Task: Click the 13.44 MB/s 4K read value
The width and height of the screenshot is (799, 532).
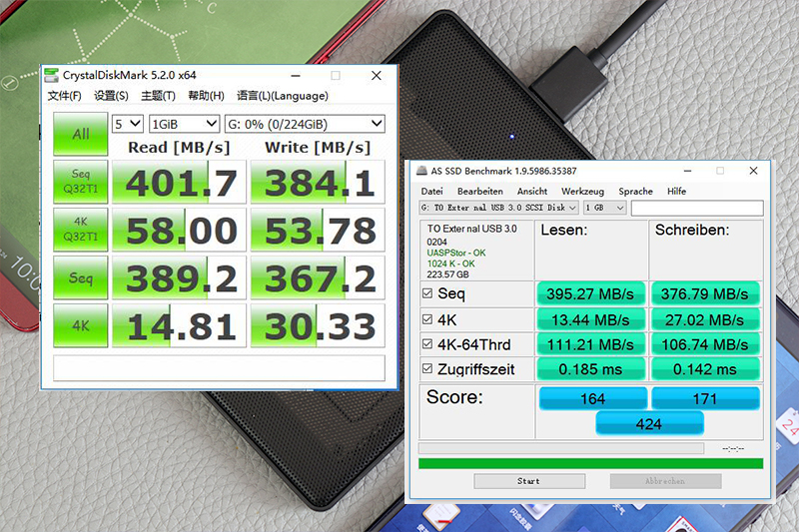Action: click(590, 319)
